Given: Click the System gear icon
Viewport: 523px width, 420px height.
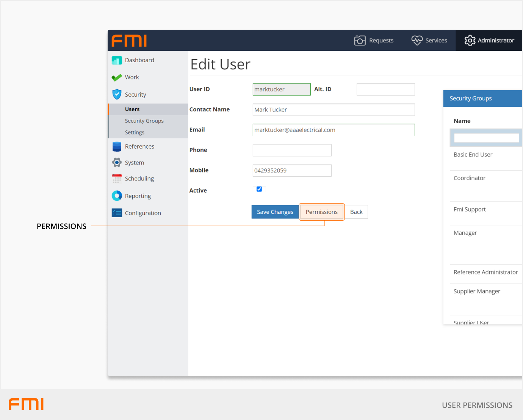Looking at the screenshot, I should click(x=117, y=163).
